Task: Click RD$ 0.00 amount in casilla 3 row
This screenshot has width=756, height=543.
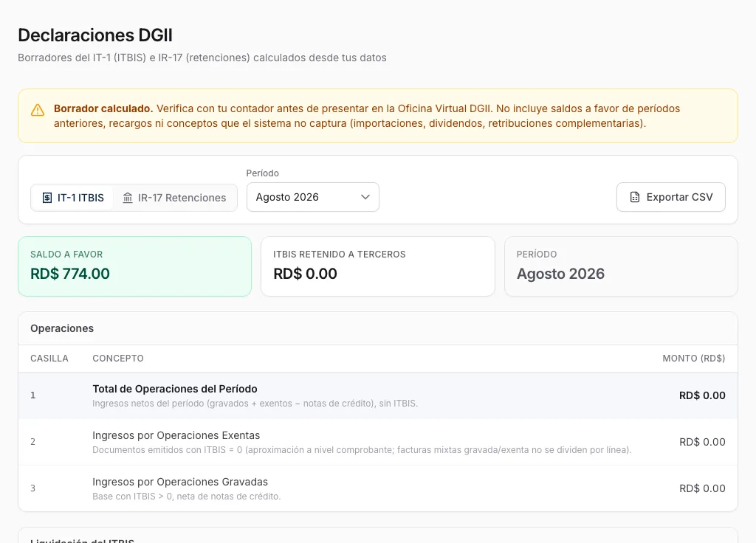Action: 702,488
